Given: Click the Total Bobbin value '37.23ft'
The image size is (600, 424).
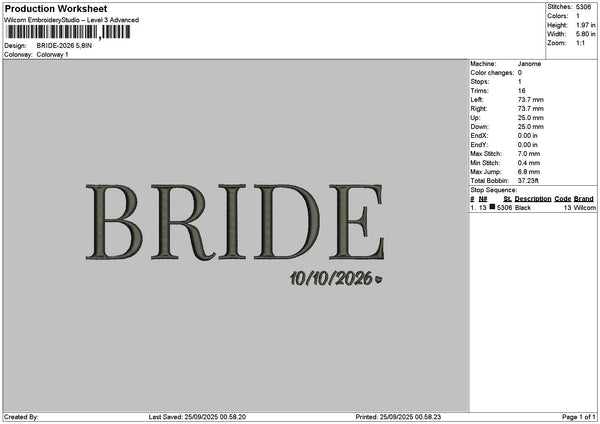Looking at the screenshot, I should 528,181.
